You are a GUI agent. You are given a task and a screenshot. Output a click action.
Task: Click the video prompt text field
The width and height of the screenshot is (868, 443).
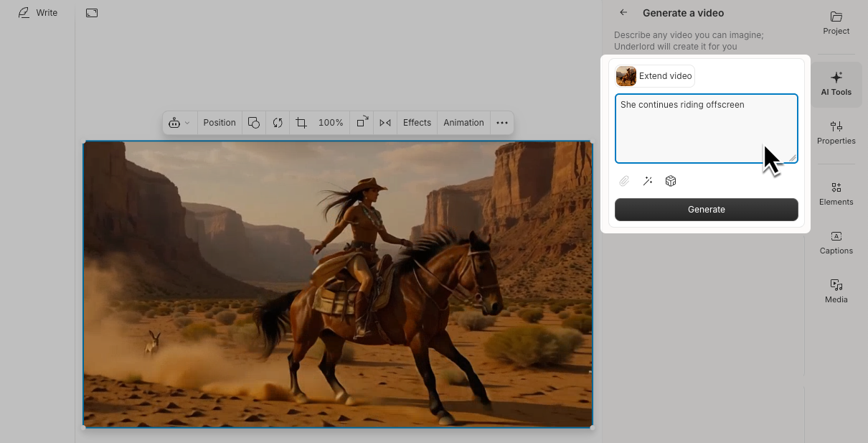point(706,129)
